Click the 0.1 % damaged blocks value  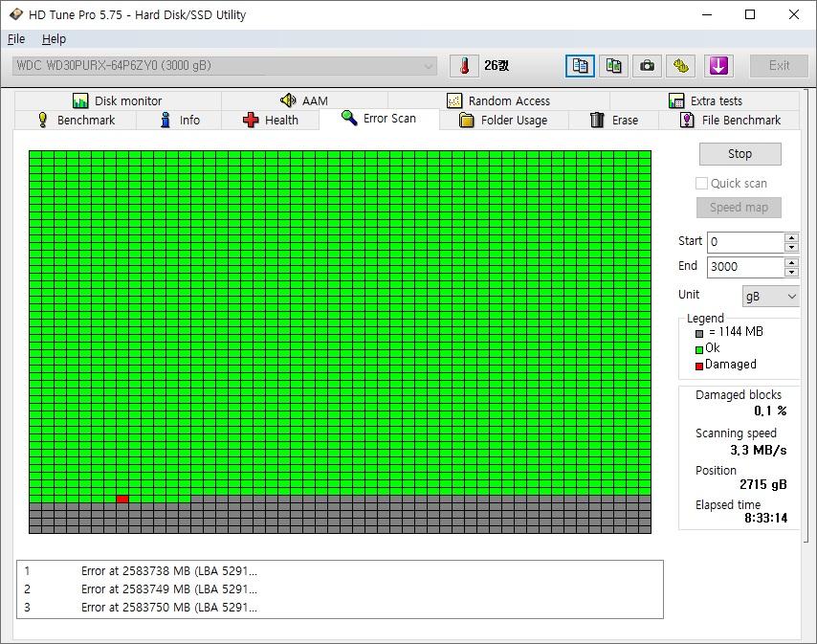click(x=770, y=411)
